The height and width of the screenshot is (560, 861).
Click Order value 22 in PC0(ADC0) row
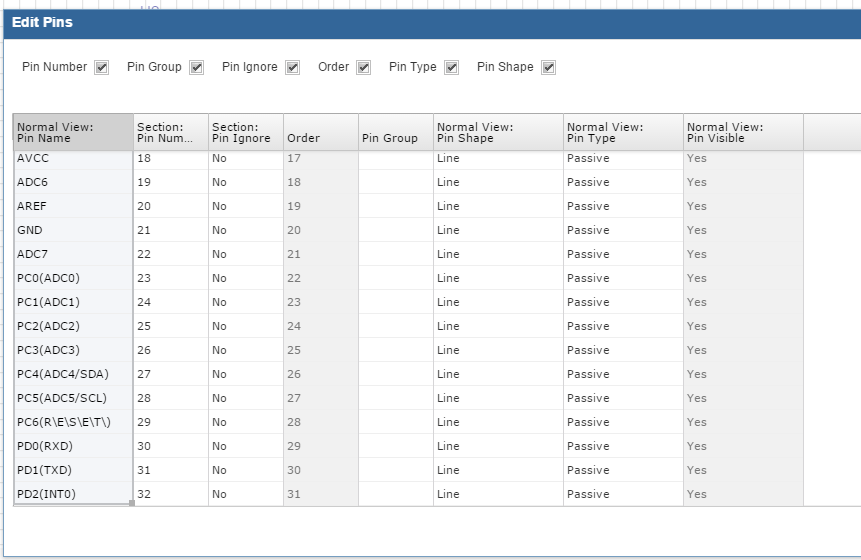coord(321,278)
